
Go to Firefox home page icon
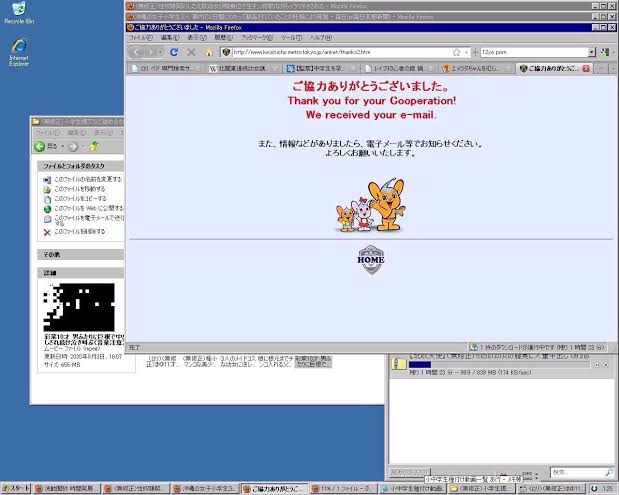click(209, 52)
